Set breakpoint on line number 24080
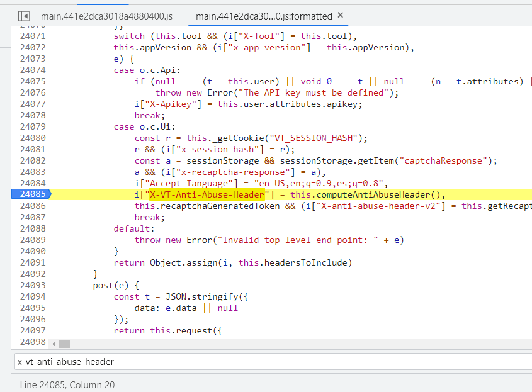 pos(33,138)
